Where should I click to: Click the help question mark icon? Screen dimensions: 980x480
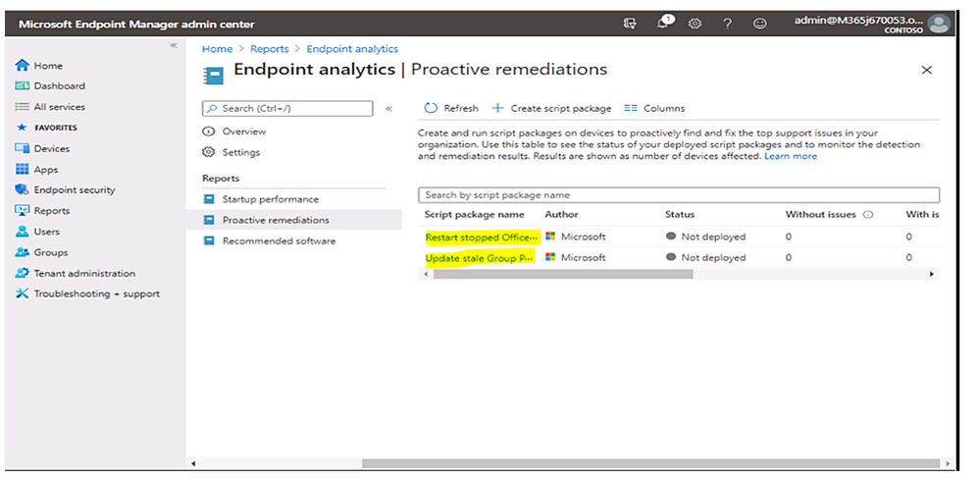[728, 24]
